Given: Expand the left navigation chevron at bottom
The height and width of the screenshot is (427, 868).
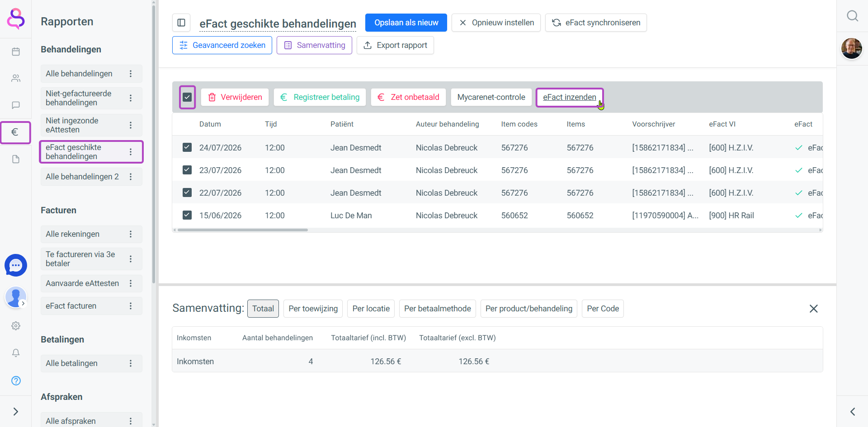Looking at the screenshot, I should (16, 412).
